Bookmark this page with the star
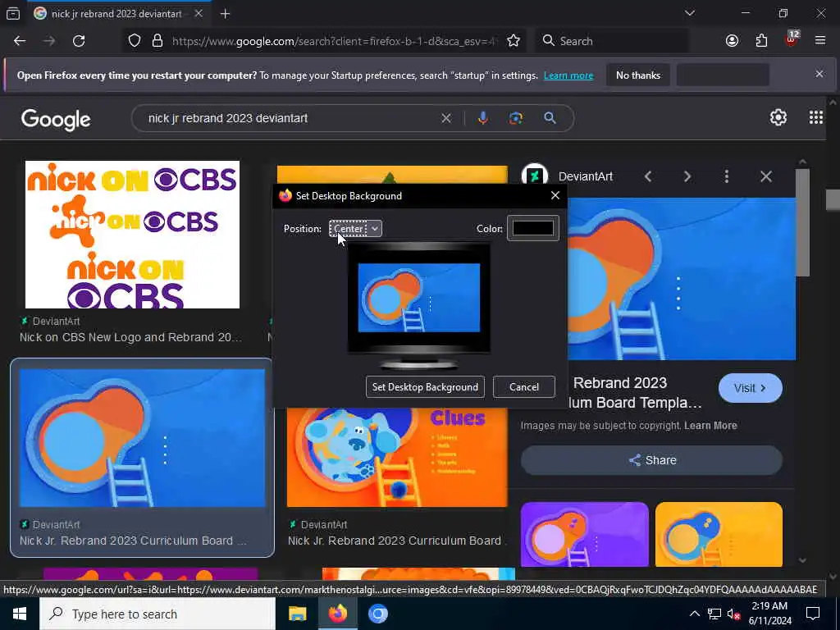 coord(514,41)
